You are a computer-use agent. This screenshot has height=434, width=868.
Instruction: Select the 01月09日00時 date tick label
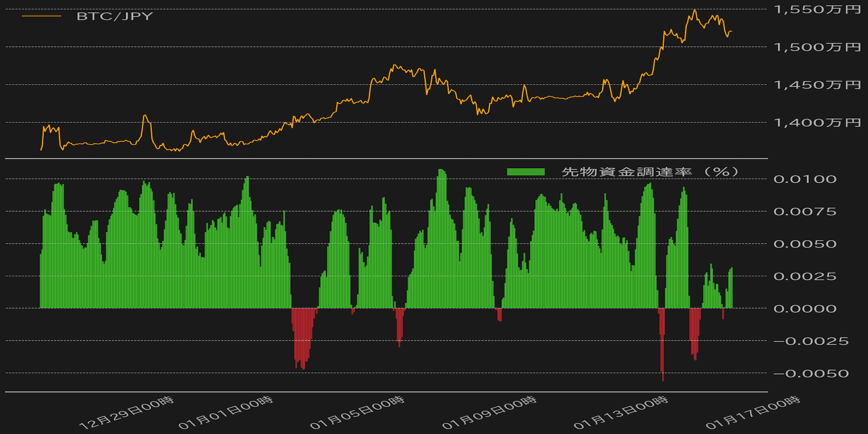[x=489, y=413]
